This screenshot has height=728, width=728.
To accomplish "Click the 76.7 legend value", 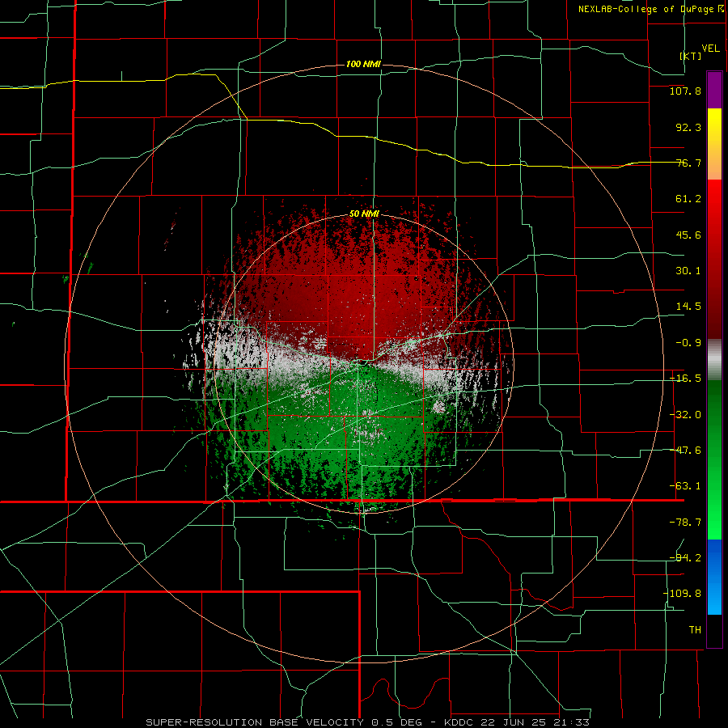I will coord(688,163).
